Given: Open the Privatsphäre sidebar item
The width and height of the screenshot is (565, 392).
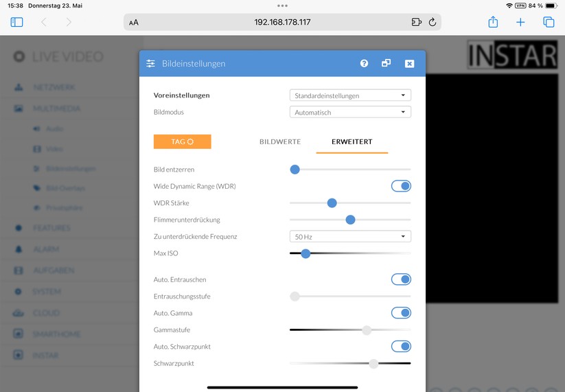Looking at the screenshot, I should click(x=65, y=207).
